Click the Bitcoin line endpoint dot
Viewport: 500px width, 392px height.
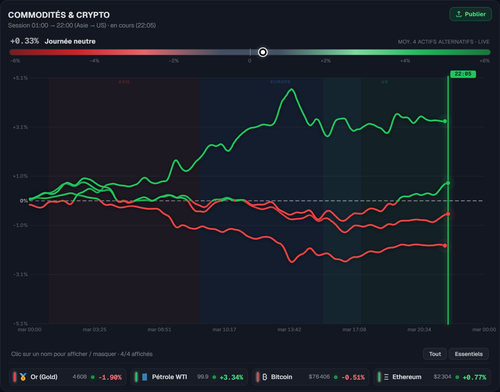448,214
